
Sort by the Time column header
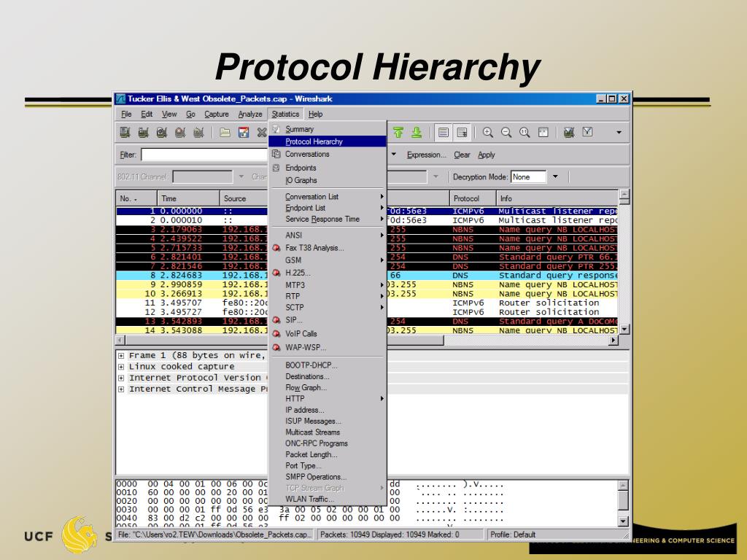coord(188,198)
